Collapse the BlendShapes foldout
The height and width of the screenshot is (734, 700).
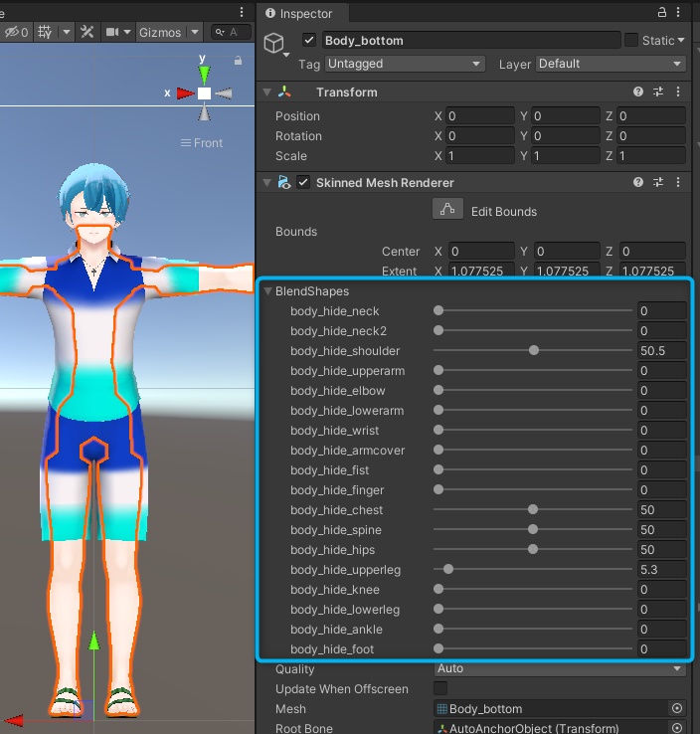pyautogui.click(x=267, y=291)
